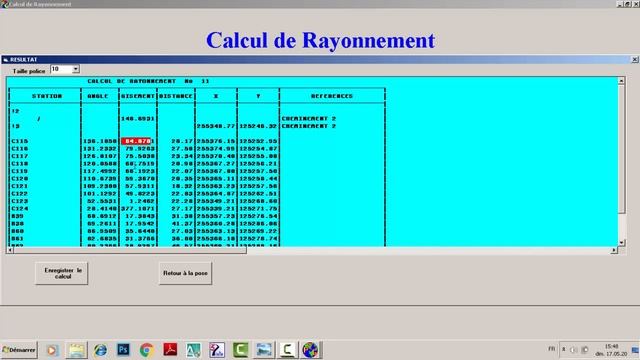The width and height of the screenshot is (640, 360).
Task: Click the RESULTAT panel title icon
Action: [x=5, y=60]
